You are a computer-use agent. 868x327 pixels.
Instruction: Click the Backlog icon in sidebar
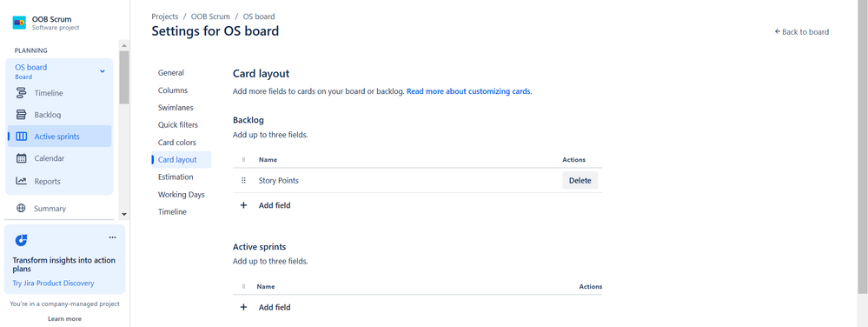pyautogui.click(x=21, y=115)
